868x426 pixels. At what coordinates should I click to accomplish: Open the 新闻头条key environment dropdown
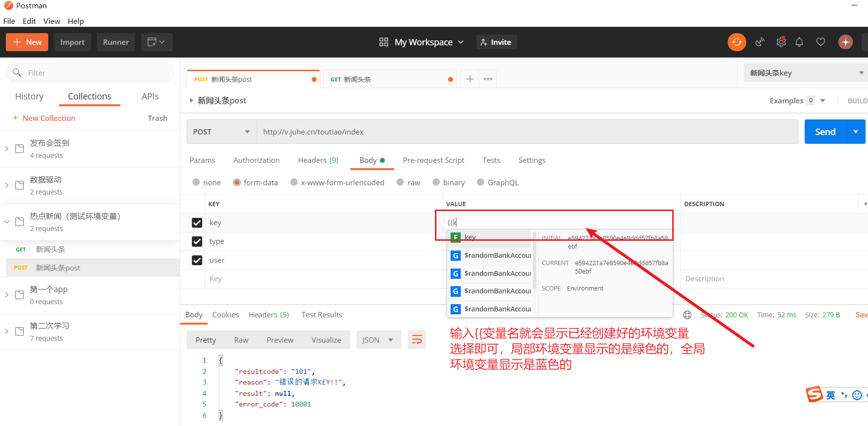806,73
